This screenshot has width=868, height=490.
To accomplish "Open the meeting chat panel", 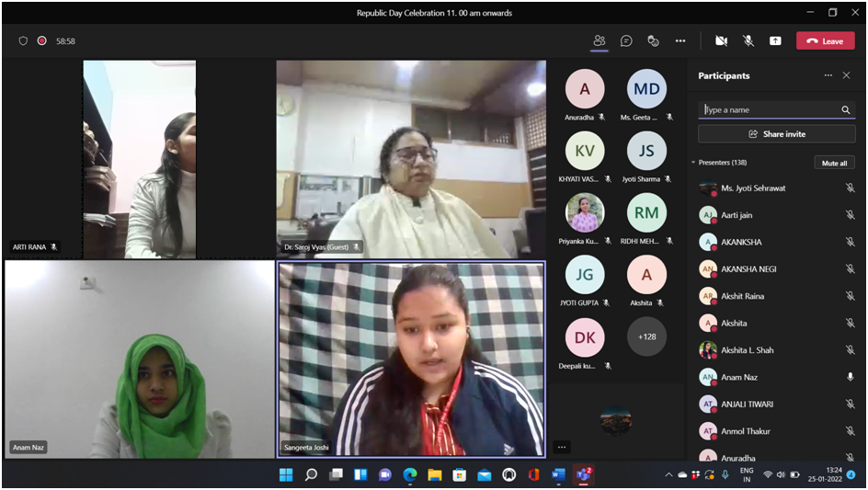I will [x=626, y=41].
